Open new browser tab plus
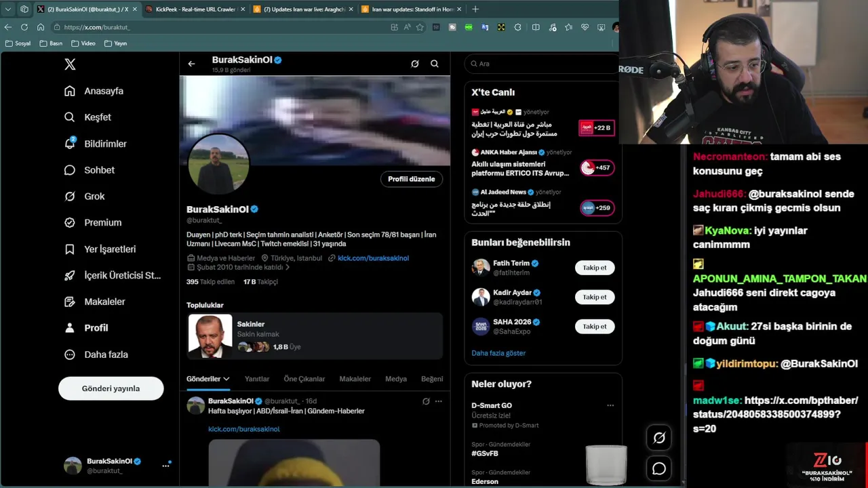 pos(475,9)
